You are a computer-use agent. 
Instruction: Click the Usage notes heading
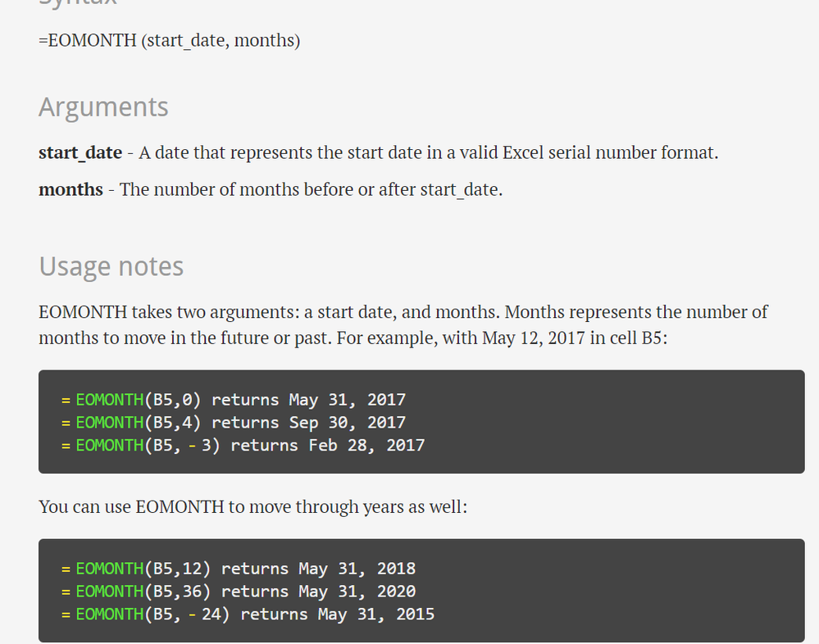[x=111, y=266]
